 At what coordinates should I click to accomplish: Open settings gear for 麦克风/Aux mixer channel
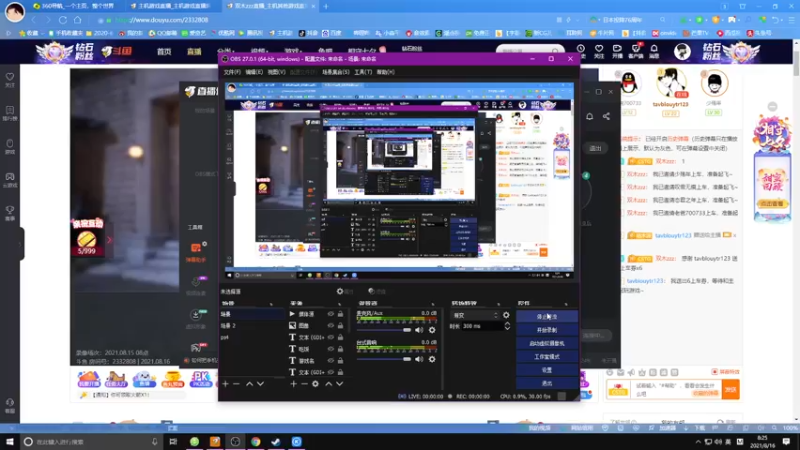432,330
